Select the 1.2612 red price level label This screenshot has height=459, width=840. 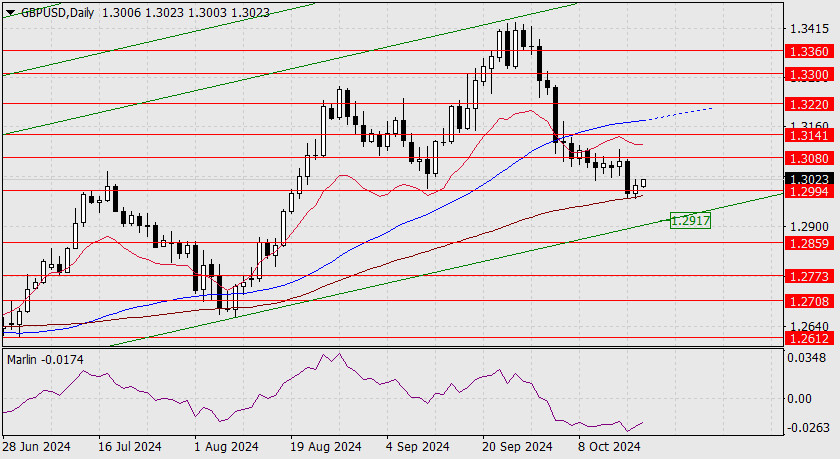pyautogui.click(x=810, y=338)
